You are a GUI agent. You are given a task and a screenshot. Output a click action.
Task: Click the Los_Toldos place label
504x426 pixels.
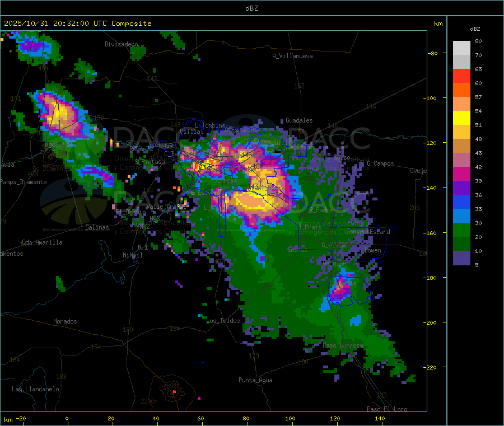(223, 321)
